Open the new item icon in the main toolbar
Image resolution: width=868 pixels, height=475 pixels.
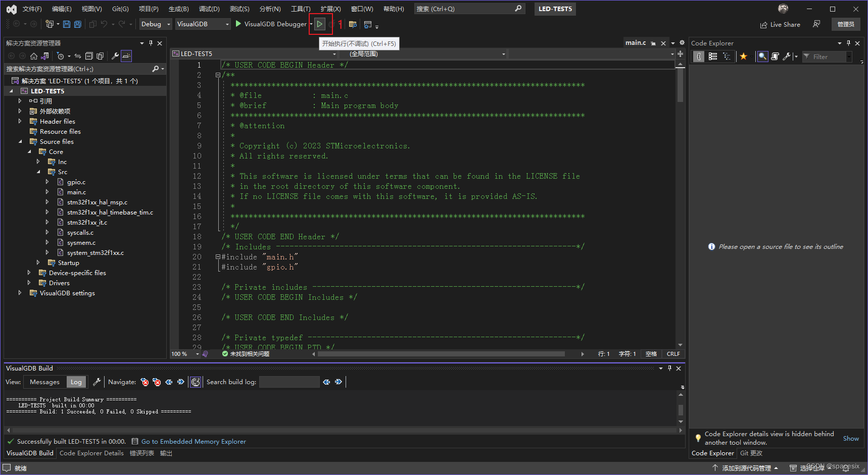click(x=49, y=24)
